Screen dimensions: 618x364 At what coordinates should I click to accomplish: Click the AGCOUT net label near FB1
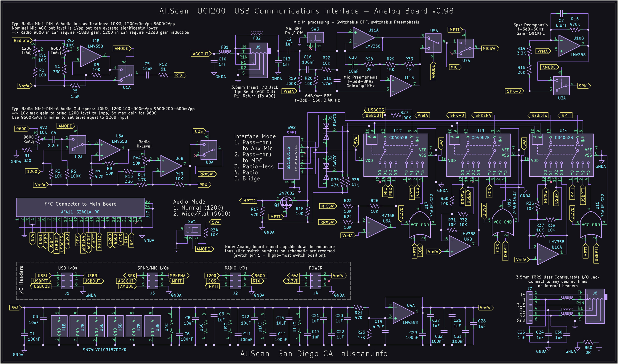201,54
